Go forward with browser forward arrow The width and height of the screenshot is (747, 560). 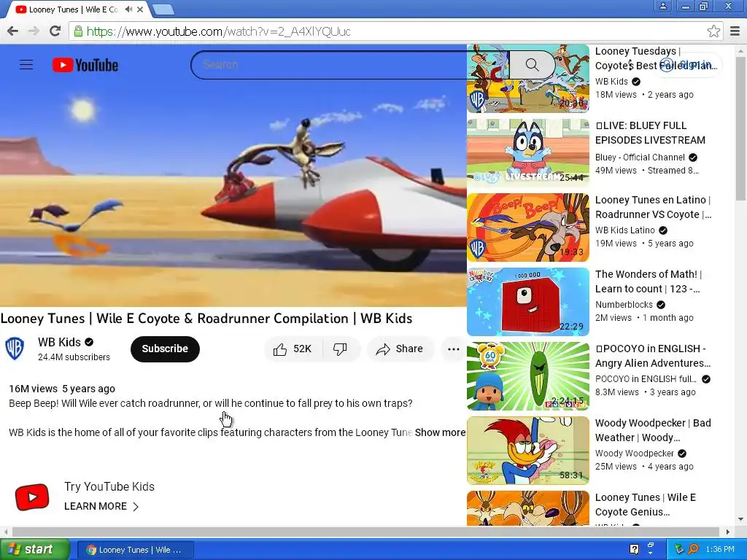[34, 31]
